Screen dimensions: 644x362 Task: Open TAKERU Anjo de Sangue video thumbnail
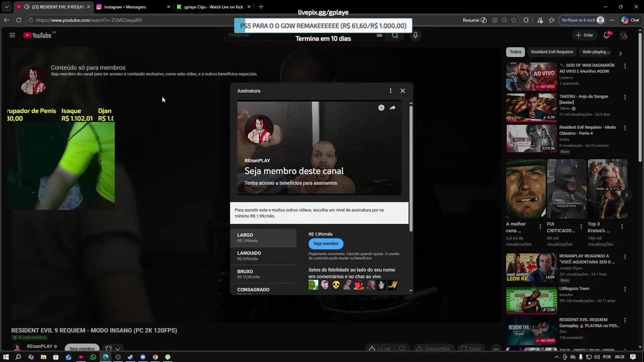[531, 108]
